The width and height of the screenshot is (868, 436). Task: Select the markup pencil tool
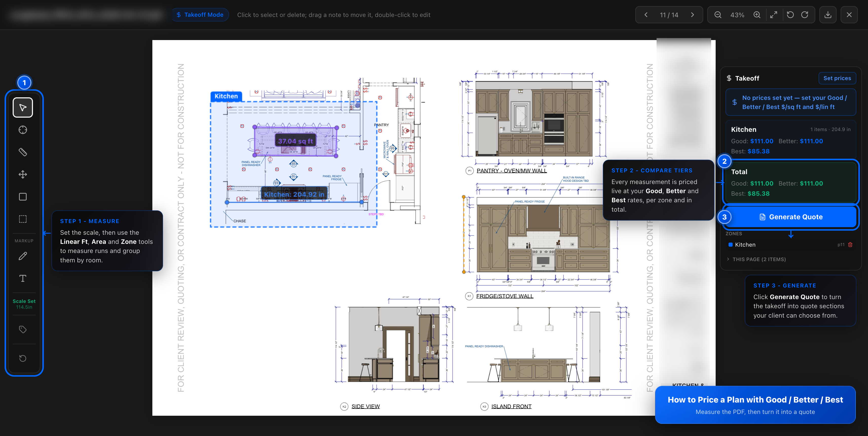pyautogui.click(x=23, y=256)
